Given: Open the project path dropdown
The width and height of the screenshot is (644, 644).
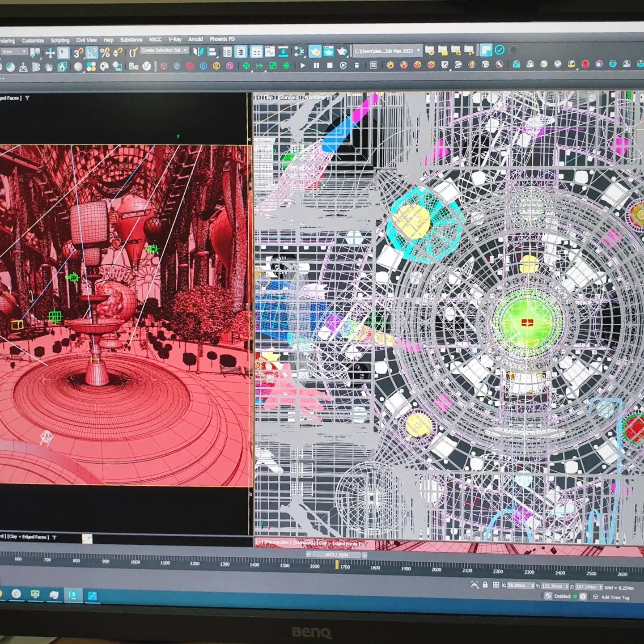Looking at the screenshot, I should click(419, 51).
